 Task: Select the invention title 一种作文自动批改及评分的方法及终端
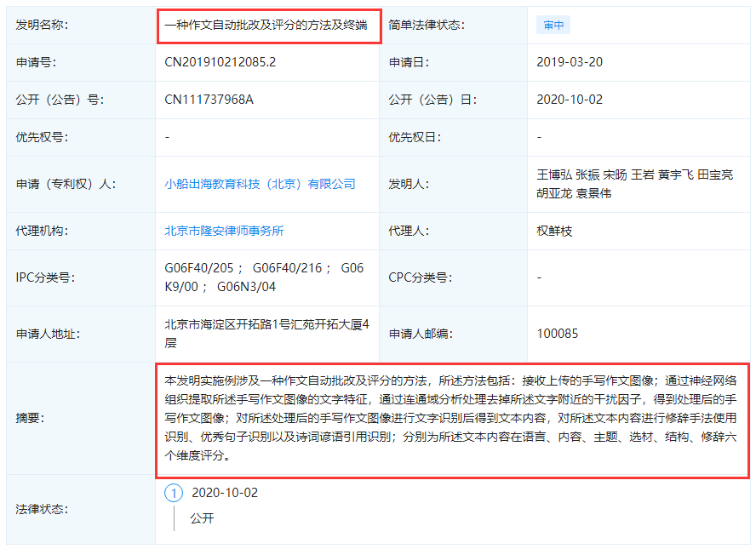[x=266, y=25]
